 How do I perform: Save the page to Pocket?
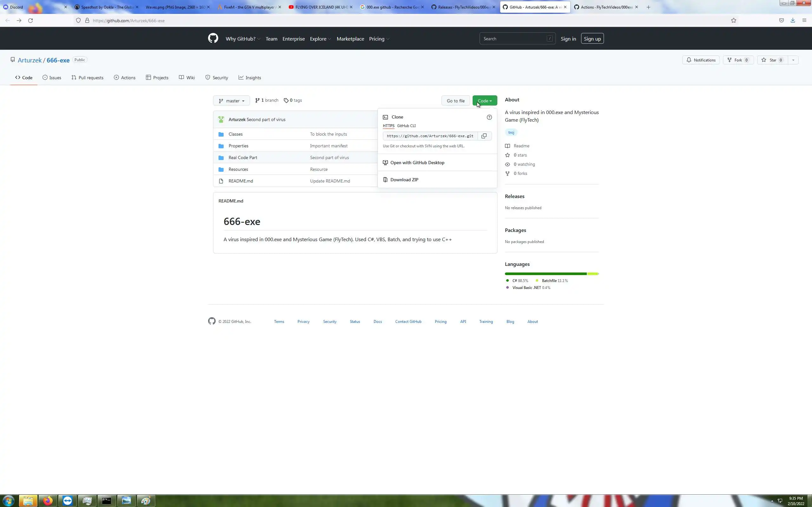coord(782,21)
